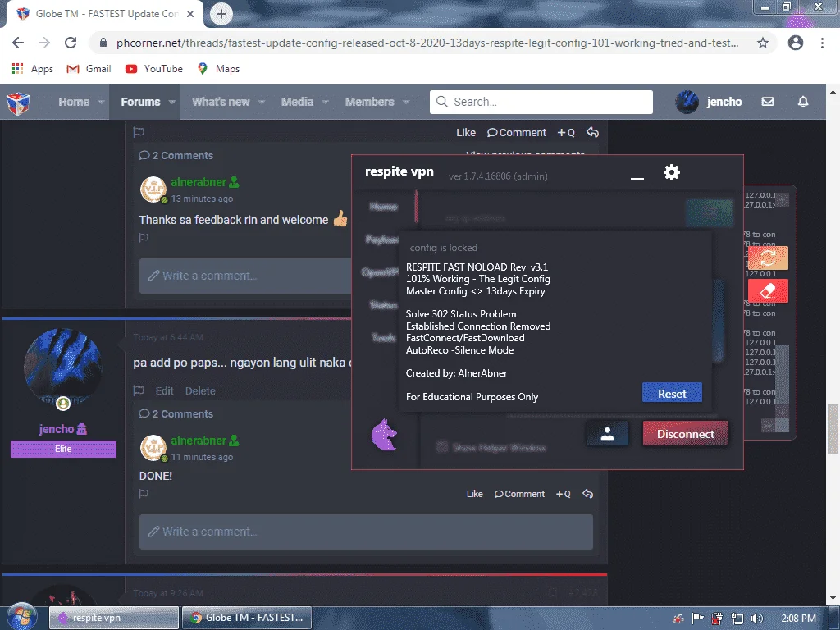Open Action Center flag tray icon

[x=697, y=619]
